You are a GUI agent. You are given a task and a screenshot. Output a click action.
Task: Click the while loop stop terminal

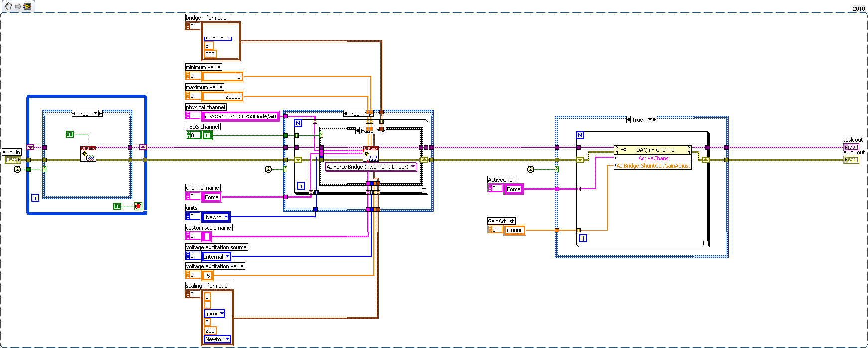[138, 206]
